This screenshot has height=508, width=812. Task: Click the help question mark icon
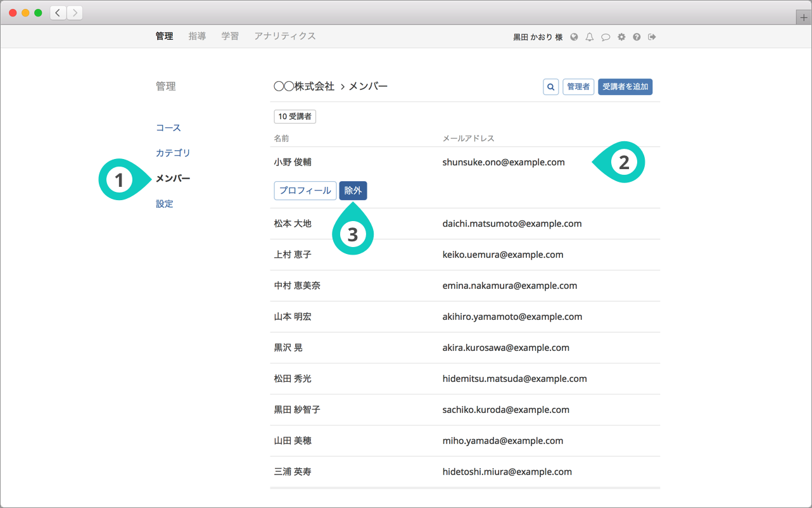(x=637, y=37)
